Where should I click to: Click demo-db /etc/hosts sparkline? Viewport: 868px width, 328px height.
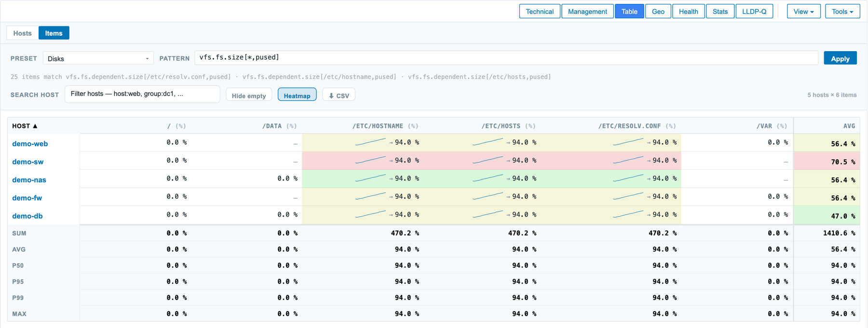(488, 214)
